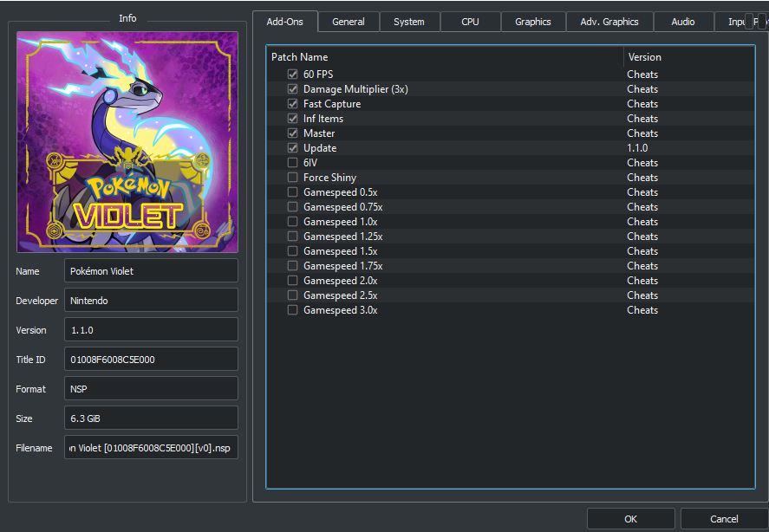Select the 'Fast Capture' patch name
This screenshot has height=532, width=769.
coord(332,103)
